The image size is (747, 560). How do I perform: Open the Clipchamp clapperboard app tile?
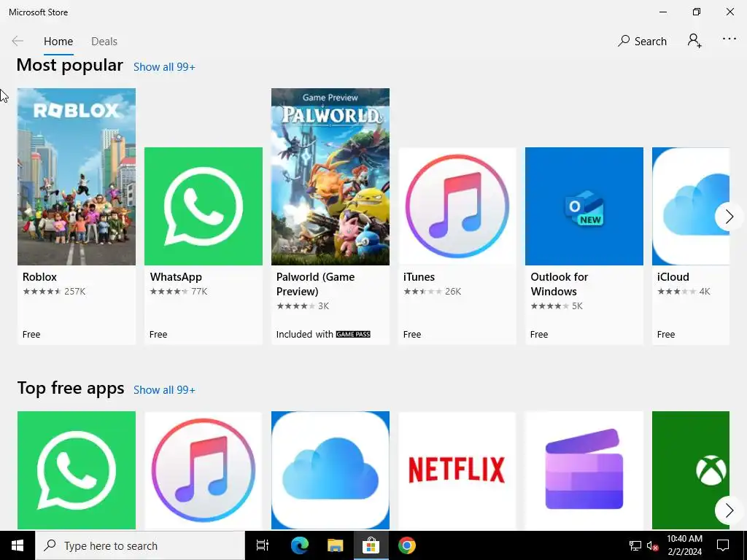point(584,470)
